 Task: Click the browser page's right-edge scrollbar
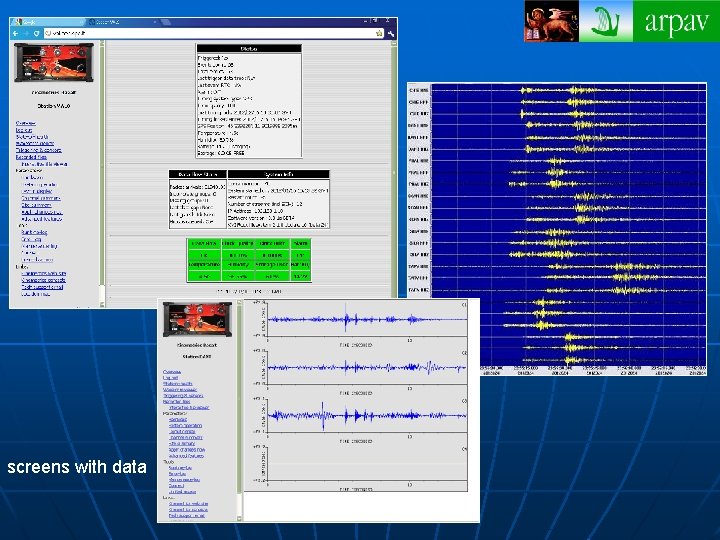394,170
